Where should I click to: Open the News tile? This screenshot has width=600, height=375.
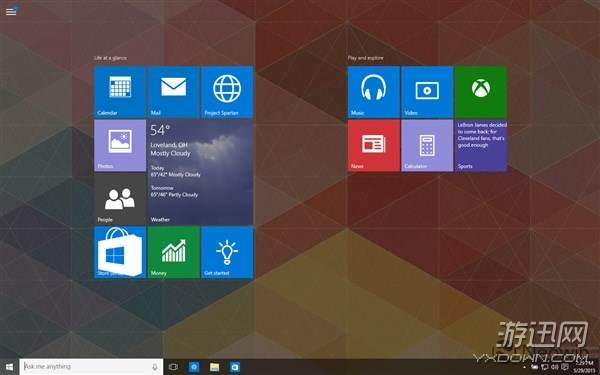point(374,145)
